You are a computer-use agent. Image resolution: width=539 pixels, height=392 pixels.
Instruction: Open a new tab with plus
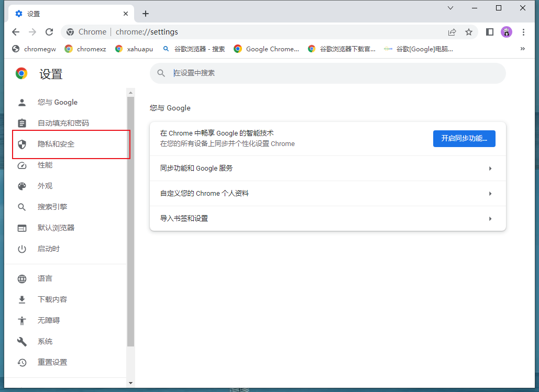pos(146,14)
